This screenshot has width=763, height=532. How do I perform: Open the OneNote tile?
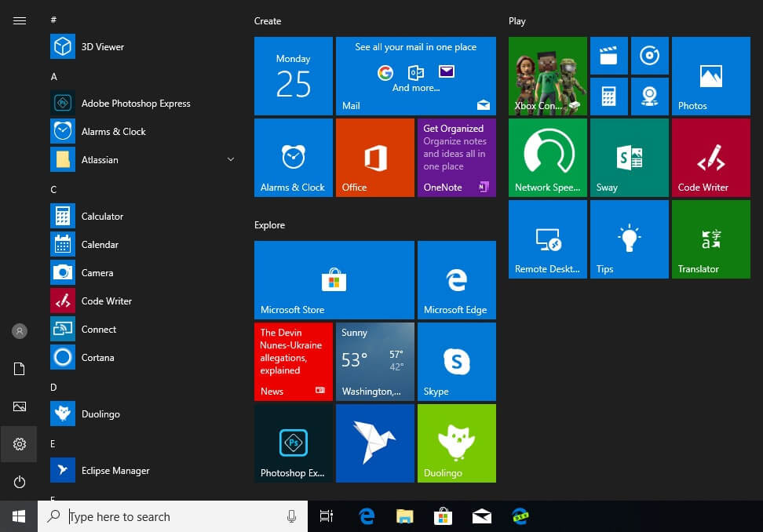pyautogui.click(x=456, y=158)
